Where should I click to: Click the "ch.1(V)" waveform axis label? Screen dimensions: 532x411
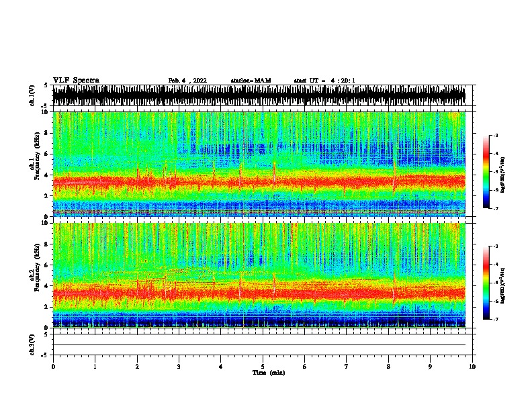coord(32,95)
